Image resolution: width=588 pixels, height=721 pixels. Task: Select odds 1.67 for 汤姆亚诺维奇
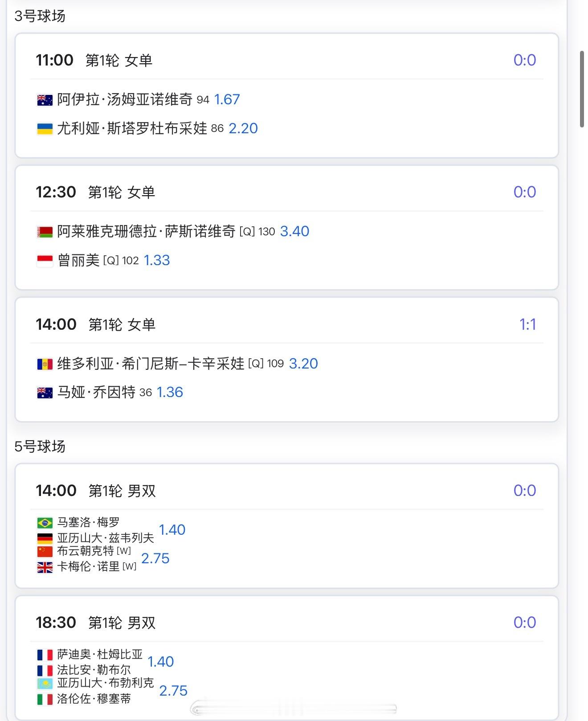pos(227,99)
